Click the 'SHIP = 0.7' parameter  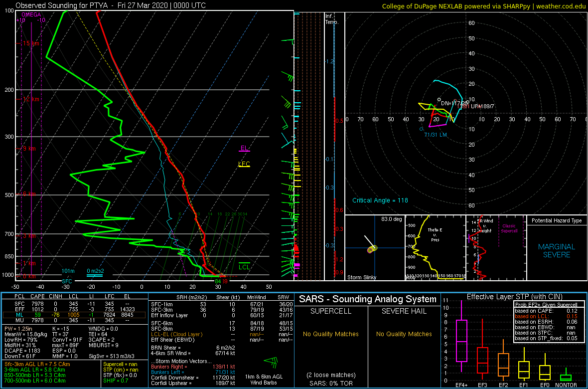click(116, 381)
